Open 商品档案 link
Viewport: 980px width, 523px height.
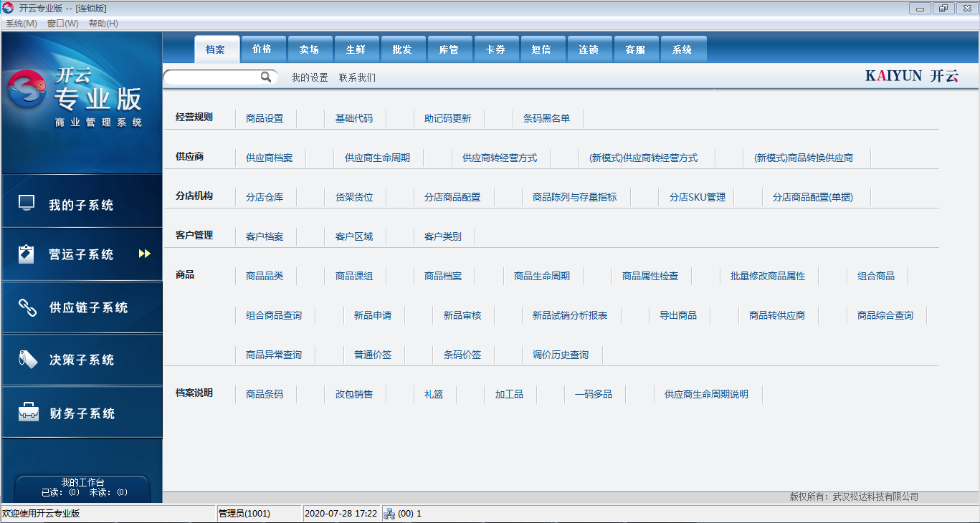tap(443, 276)
